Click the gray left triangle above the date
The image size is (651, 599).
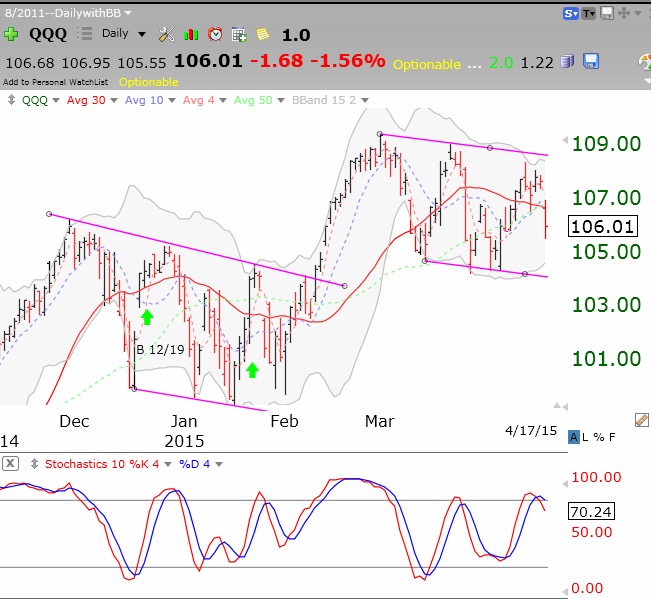[565, 407]
